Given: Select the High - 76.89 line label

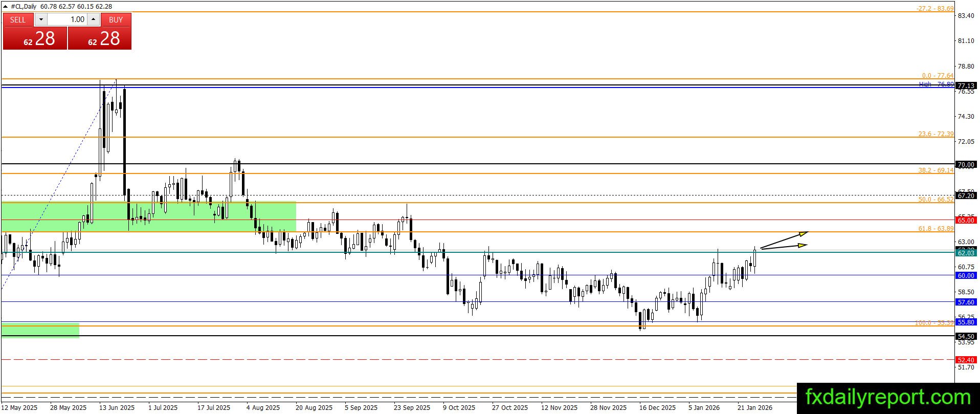Looking at the screenshot, I should [936, 84].
